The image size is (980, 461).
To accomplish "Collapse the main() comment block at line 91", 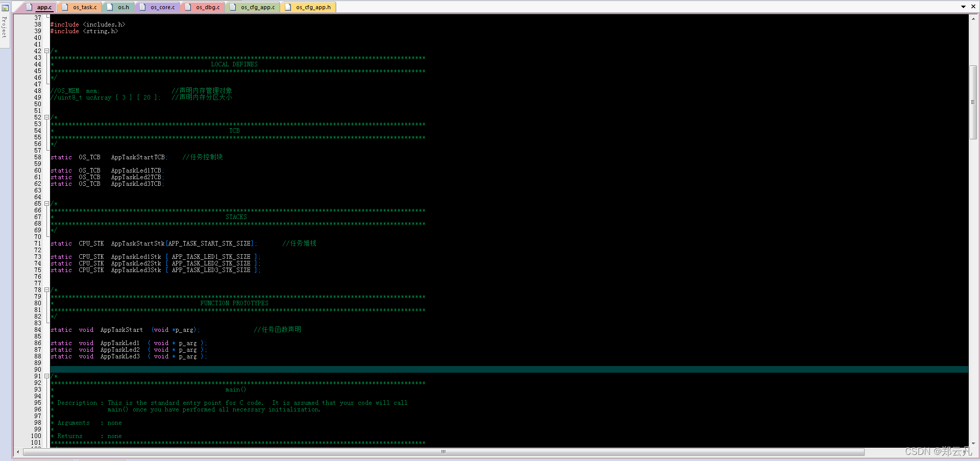I will coord(46,376).
